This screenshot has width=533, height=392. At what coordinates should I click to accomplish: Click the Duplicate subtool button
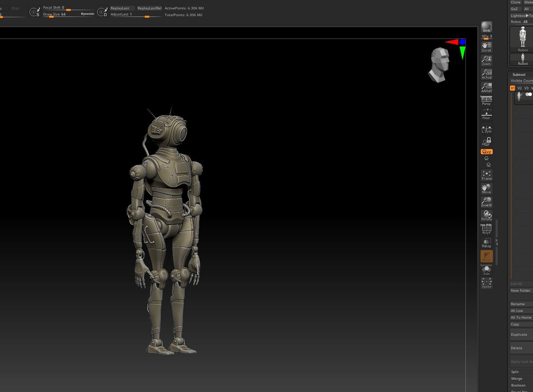click(521, 334)
